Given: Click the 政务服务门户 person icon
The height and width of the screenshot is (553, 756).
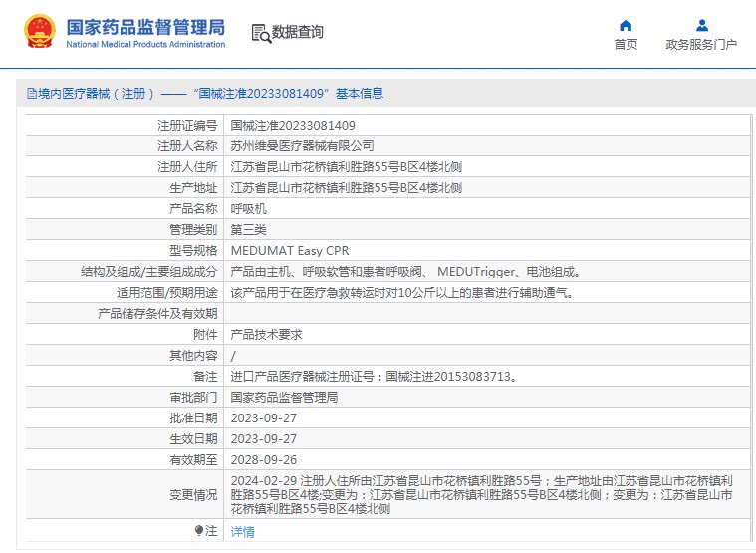Looking at the screenshot, I should tap(702, 26).
